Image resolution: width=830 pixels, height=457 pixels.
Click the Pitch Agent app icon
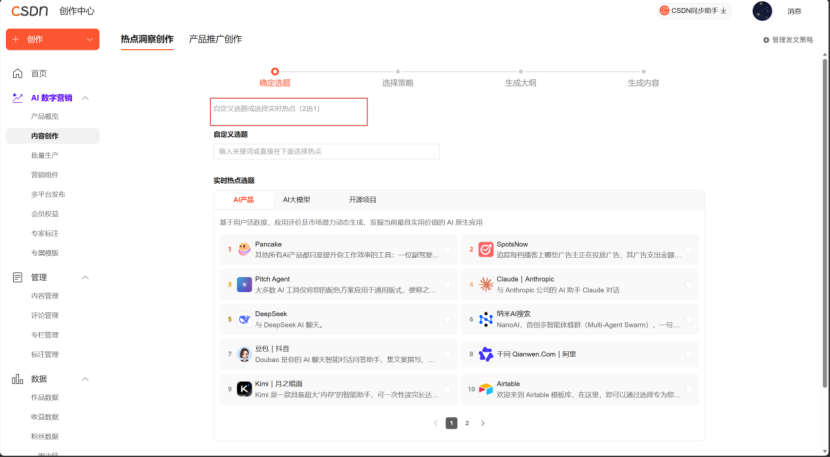244,284
